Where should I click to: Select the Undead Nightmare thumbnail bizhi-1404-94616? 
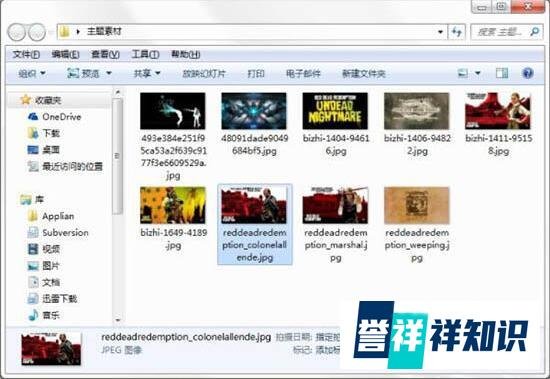click(335, 111)
